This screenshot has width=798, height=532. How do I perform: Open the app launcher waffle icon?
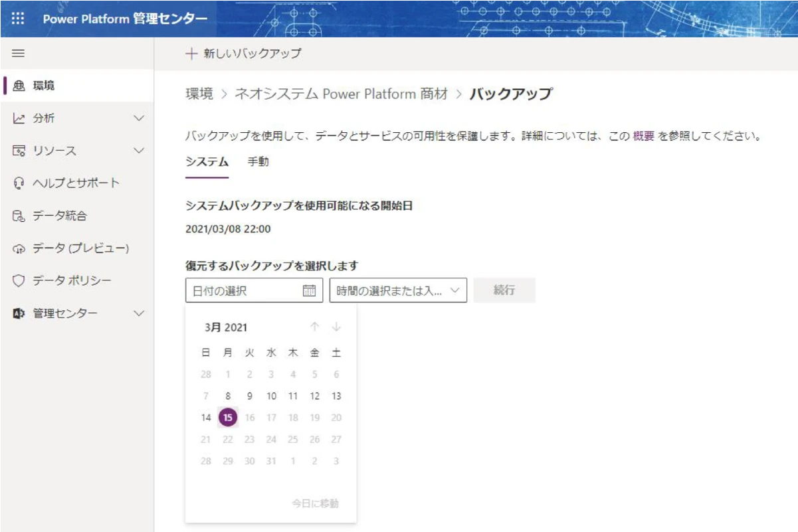tap(18, 19)
